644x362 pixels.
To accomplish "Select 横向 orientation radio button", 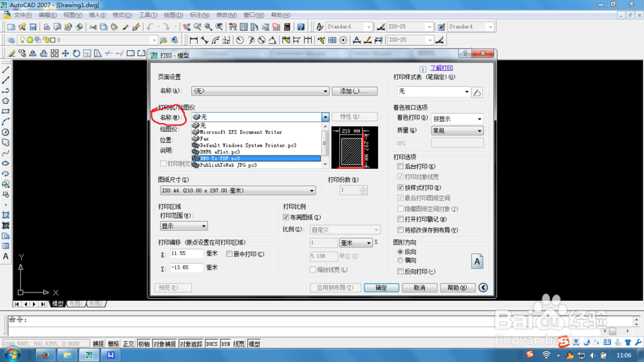I will coord(400,260).
